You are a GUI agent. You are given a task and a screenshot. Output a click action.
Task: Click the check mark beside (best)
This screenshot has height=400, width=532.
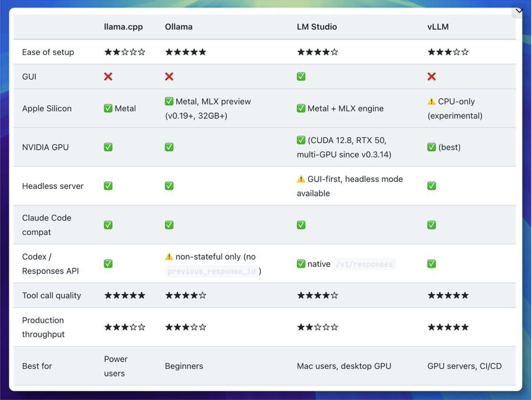point(431,147)
